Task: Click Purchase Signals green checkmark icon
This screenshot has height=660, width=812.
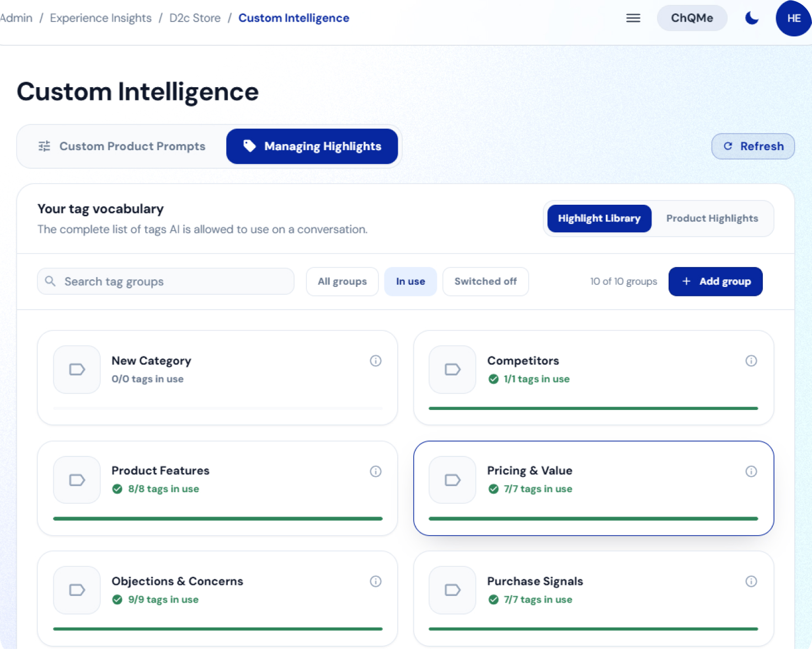Action: pyautogui.click(x=493, y=599)
